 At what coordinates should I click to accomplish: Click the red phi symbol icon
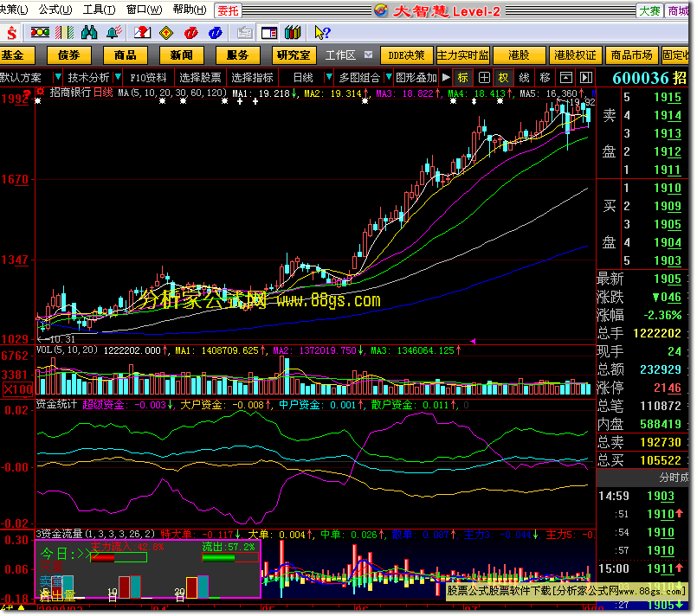191,32
